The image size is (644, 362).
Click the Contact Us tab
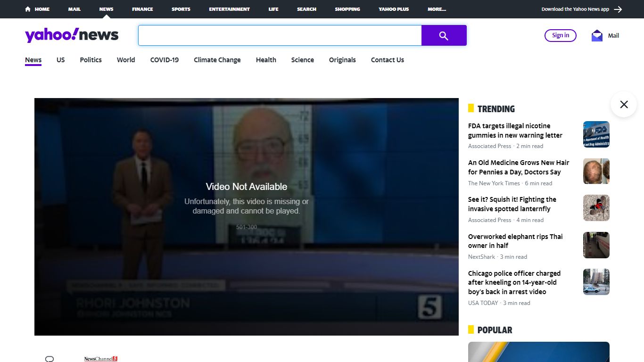(388, 60)
